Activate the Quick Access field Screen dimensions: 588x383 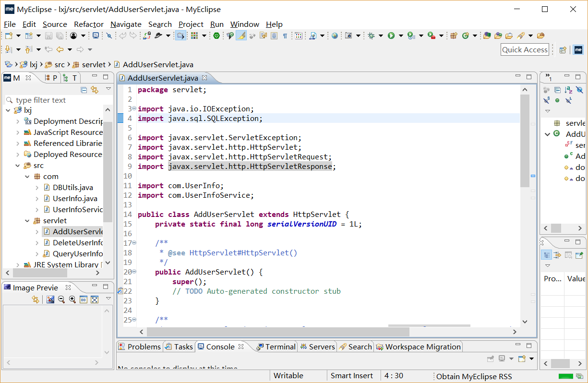525,49
